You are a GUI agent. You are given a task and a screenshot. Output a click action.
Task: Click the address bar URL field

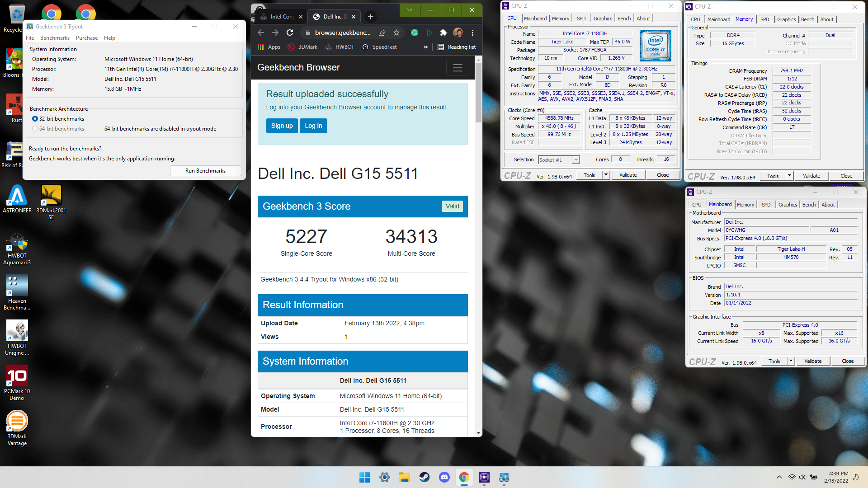click(x=342, y=33)
